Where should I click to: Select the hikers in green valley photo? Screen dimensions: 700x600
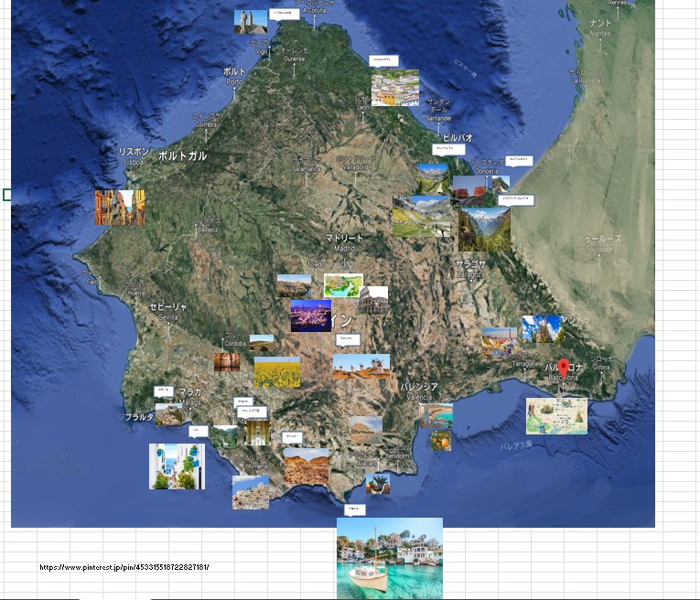422,217
